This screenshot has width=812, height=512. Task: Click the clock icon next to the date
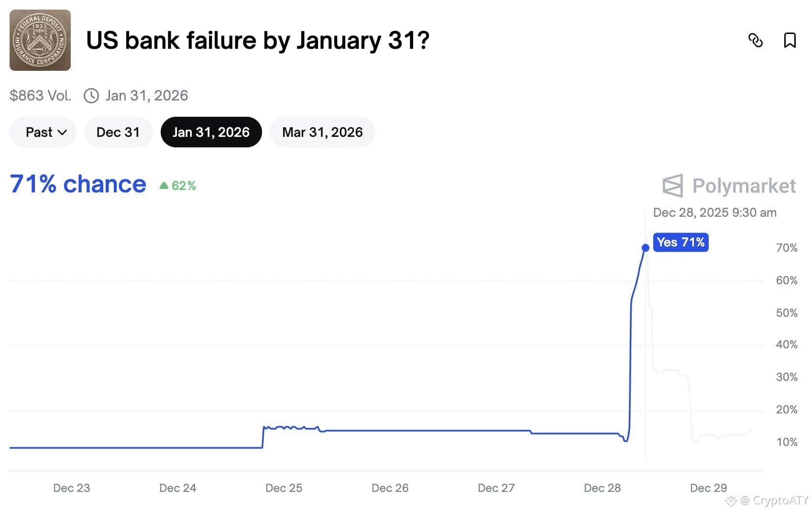(91, 95)
